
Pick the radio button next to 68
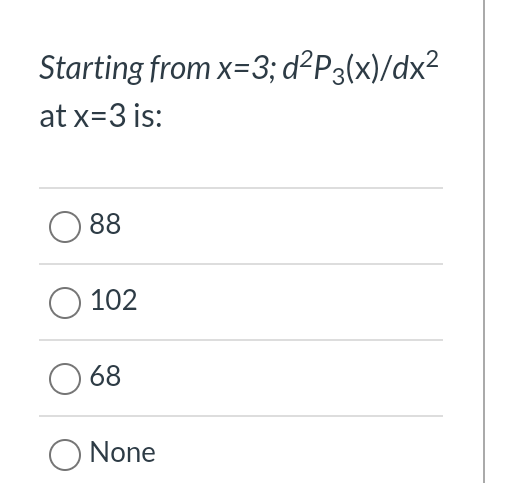click(x=65, y=379)
